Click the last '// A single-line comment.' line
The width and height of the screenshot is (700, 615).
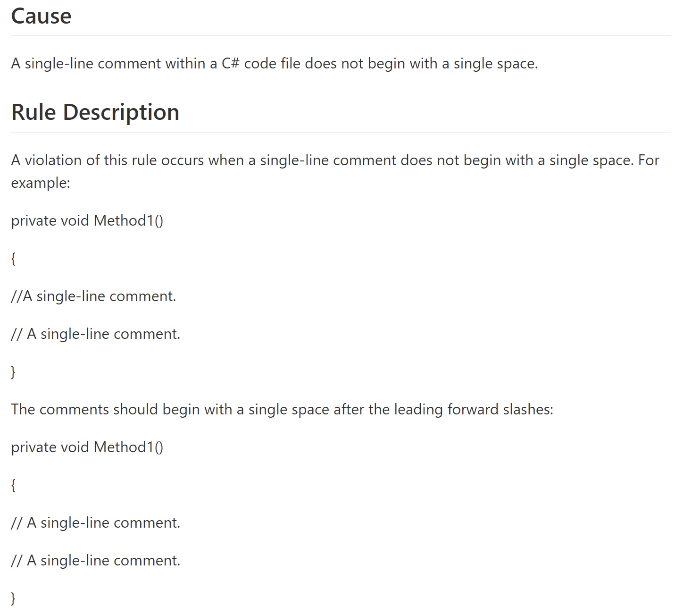coord(96,560)
